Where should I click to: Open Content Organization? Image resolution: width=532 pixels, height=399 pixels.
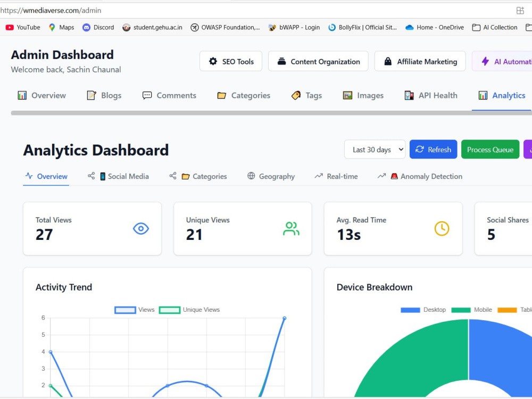pos(318,61)
